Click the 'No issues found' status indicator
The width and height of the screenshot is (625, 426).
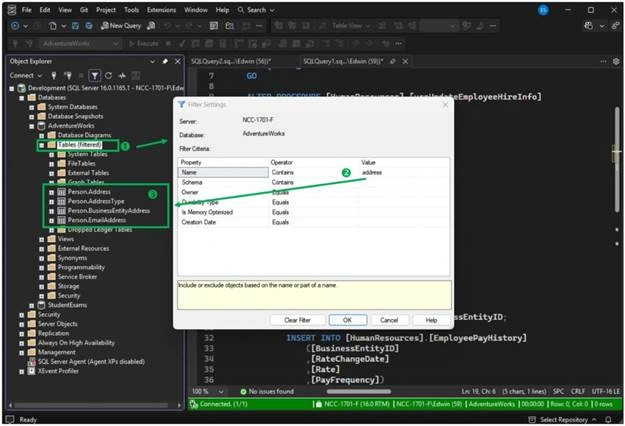[267, 391]
